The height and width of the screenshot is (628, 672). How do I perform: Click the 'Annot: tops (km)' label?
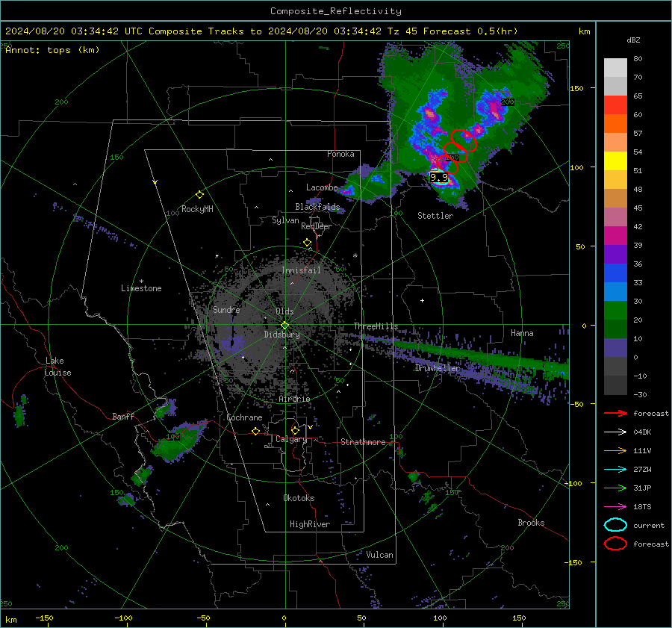coord(52,50)
